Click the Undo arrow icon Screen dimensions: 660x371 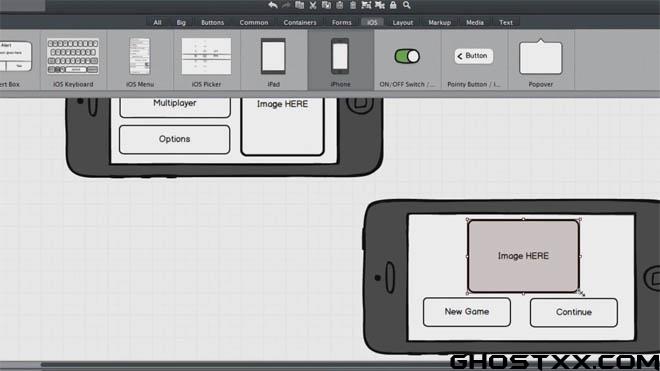pyautogui.click(x=273, y=5)
